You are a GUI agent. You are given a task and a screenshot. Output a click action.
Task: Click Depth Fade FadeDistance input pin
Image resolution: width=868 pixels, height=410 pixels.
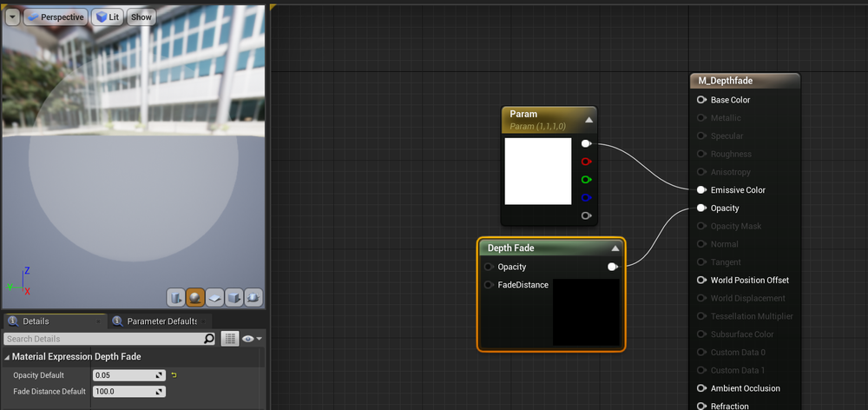coord(488,285)
